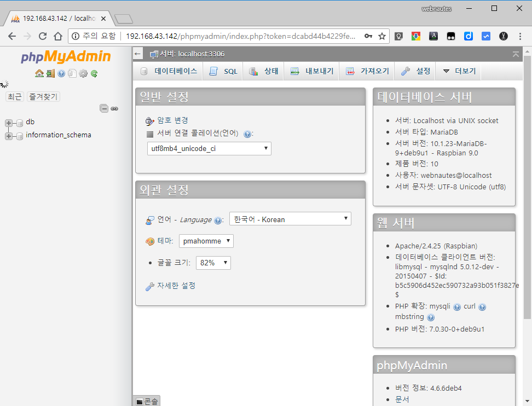This screenshot has width=532, height=406.
Task: Expand the db database tree node
Action: pyautogui.click(x=9, y=123)
